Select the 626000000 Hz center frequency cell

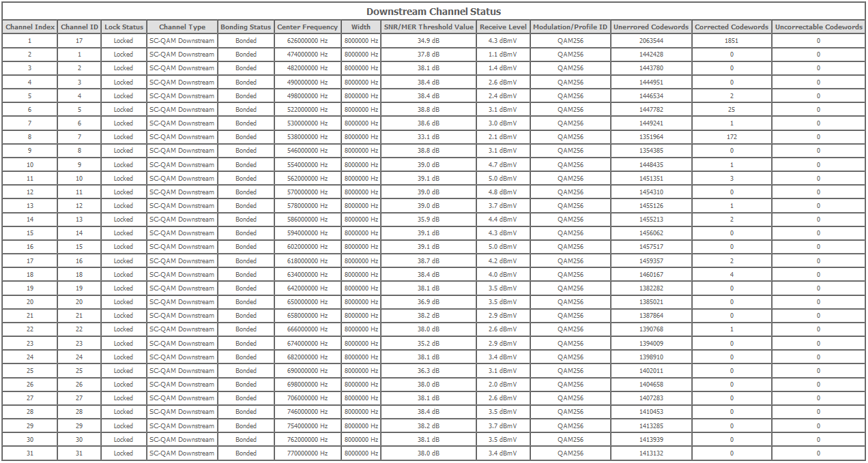click(307, 41)
